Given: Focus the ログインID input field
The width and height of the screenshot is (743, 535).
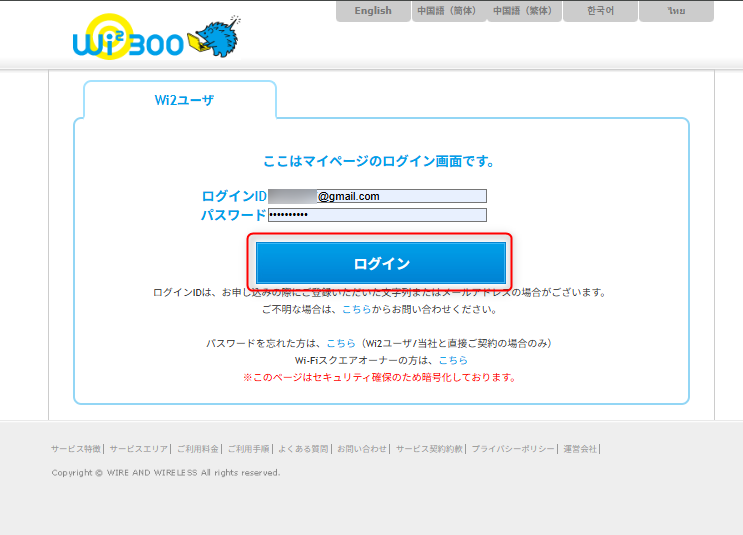Looking at the screenshot, I should pyautogui.click(x=377, y=196).
